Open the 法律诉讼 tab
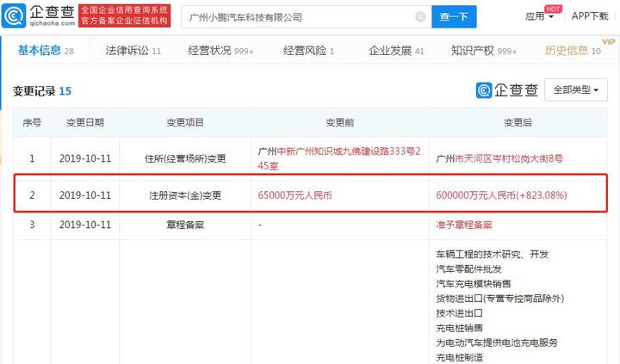The width and height of the screenshot is (620, 364). click(x=133, y=51)
